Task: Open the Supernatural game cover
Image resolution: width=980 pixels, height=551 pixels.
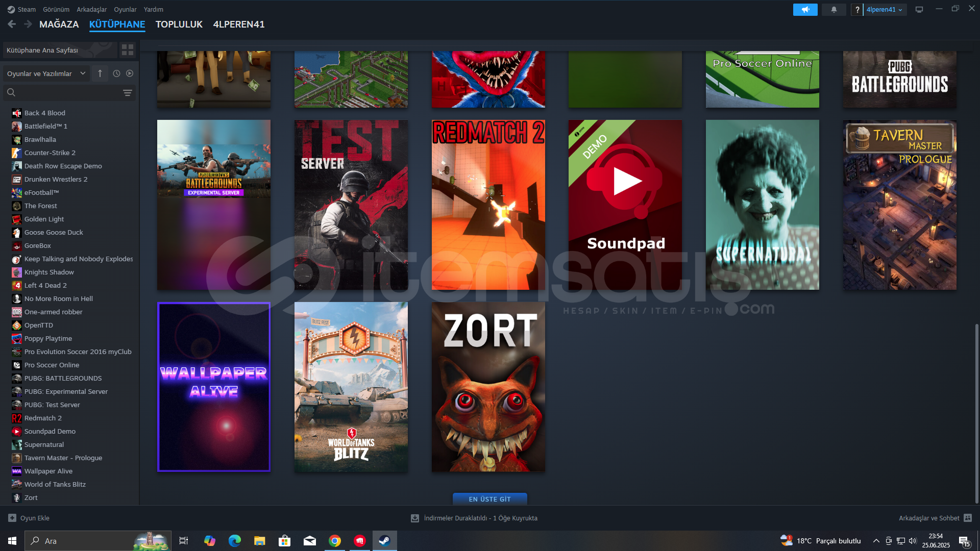Action: click(763, 205)
